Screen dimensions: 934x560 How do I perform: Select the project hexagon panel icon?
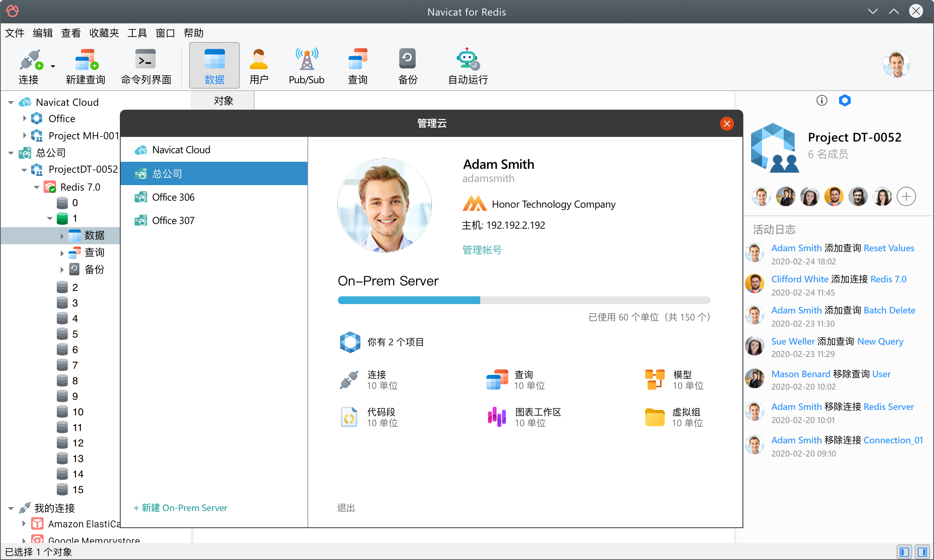844,100
